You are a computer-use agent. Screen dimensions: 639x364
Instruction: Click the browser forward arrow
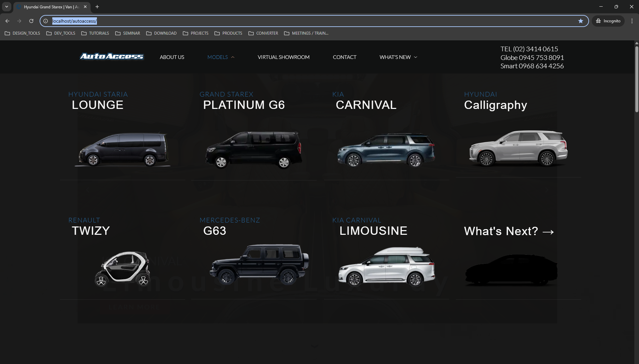[x=19, y=21]
